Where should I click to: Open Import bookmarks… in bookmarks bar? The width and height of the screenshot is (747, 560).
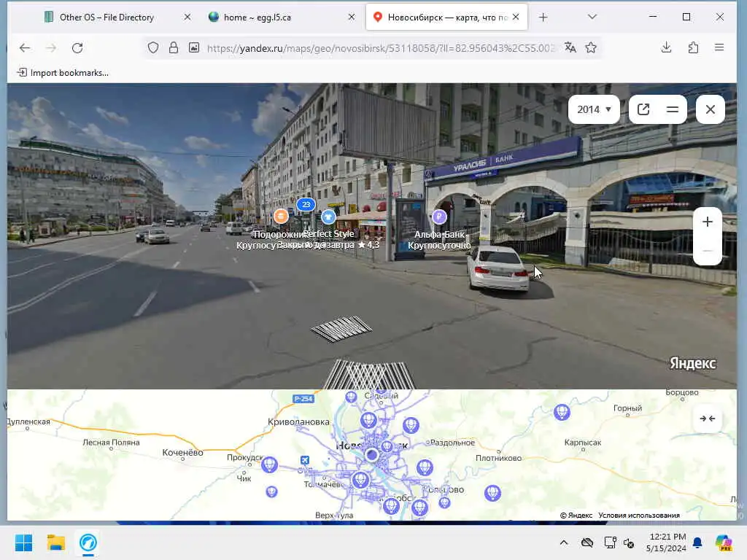(x=63, y=73)
